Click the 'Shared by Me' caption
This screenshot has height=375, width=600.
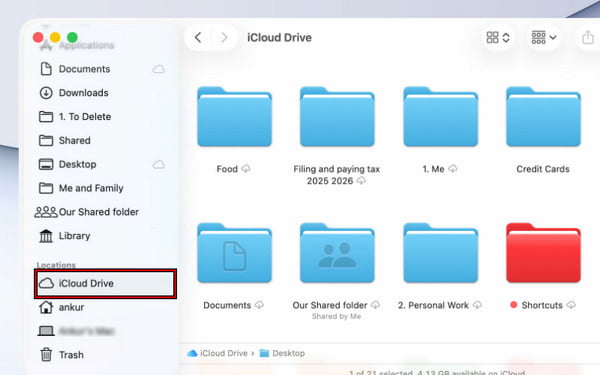pyautogui.click(x=336, y=316)
